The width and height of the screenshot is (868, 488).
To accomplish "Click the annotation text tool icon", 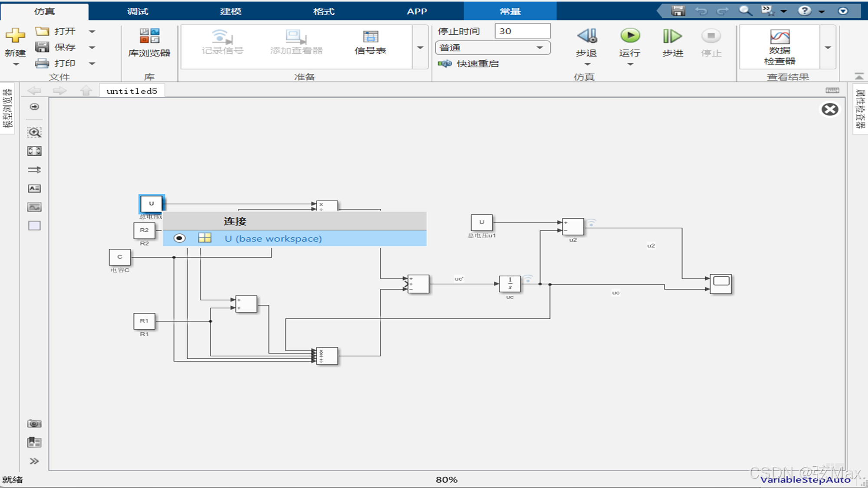I will point(34,188).
